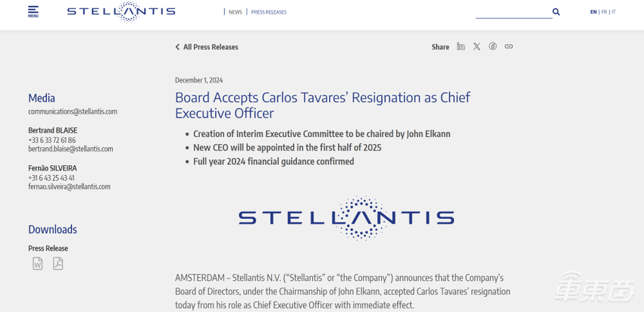Copy the press release link icon
This screenshot has width=644, height=312.
point(508,47)
